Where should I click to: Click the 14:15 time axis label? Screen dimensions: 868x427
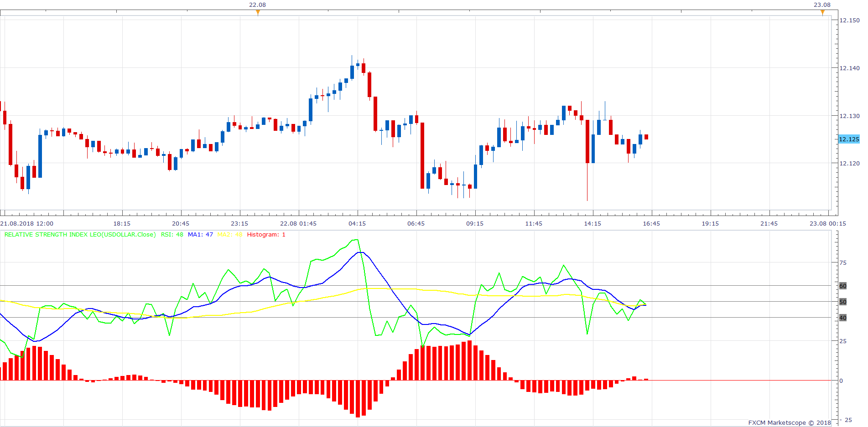coord(593,224)
